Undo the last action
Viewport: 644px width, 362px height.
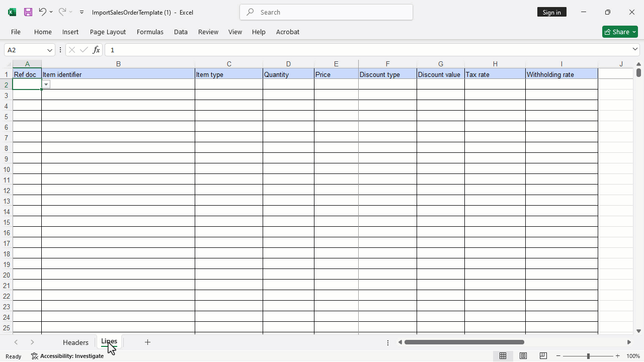point(42,12)
